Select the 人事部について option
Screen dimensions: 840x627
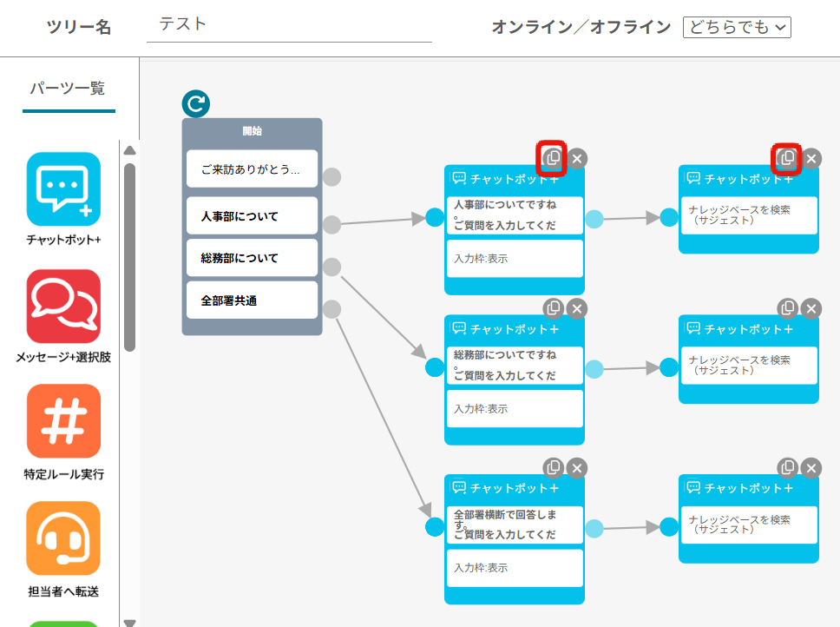pyautogui.click(x=252, y=215)
